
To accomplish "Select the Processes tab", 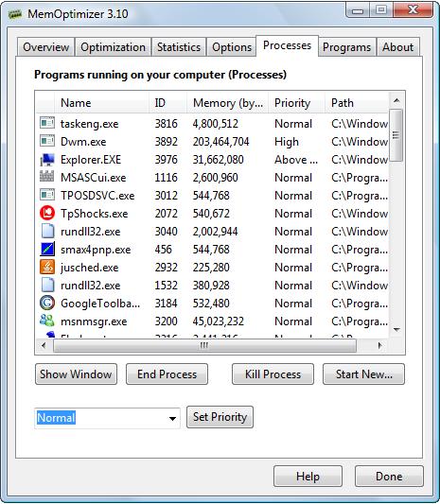I will (287, 45).
